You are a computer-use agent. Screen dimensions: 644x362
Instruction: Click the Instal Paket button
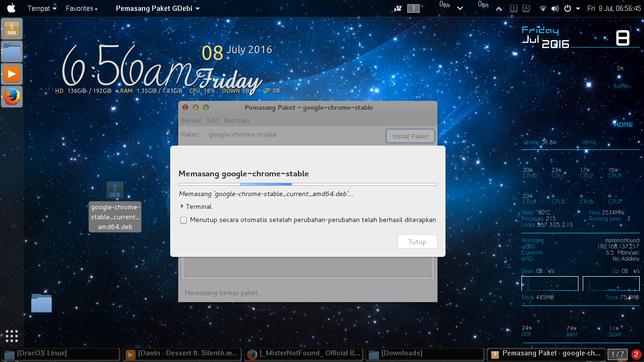coord(410,136)
